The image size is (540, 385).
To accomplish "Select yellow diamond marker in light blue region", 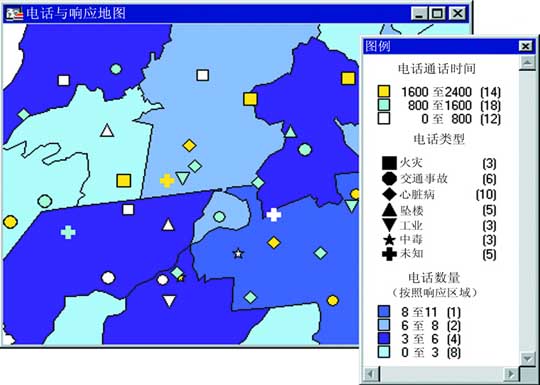I will coord(189,146).
